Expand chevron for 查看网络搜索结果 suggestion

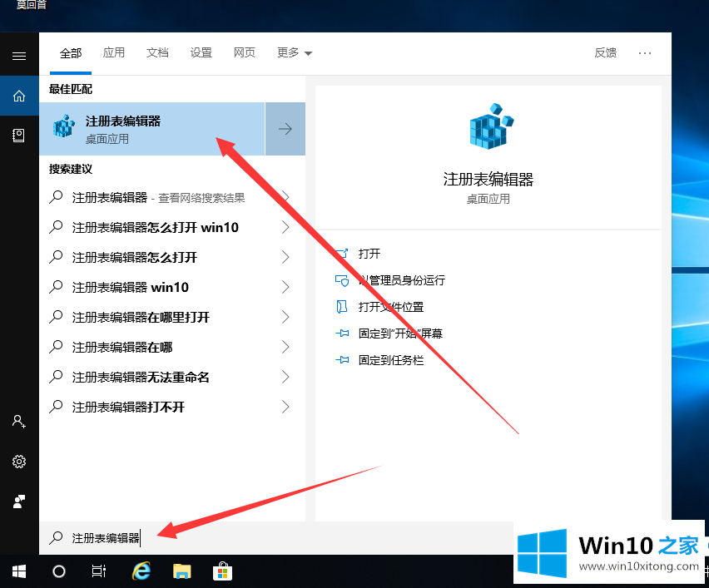[x=285, y=197]
